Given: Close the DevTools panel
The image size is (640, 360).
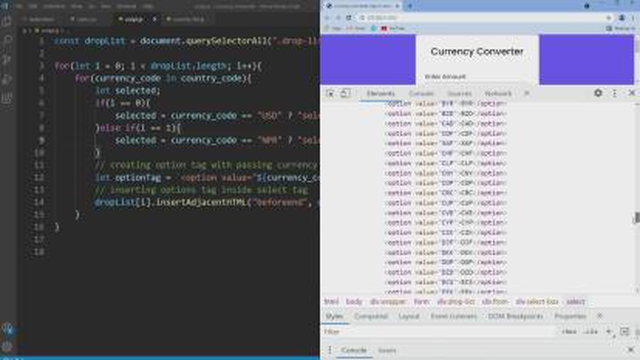Looking at the screenshot, I should pos(632,93).
